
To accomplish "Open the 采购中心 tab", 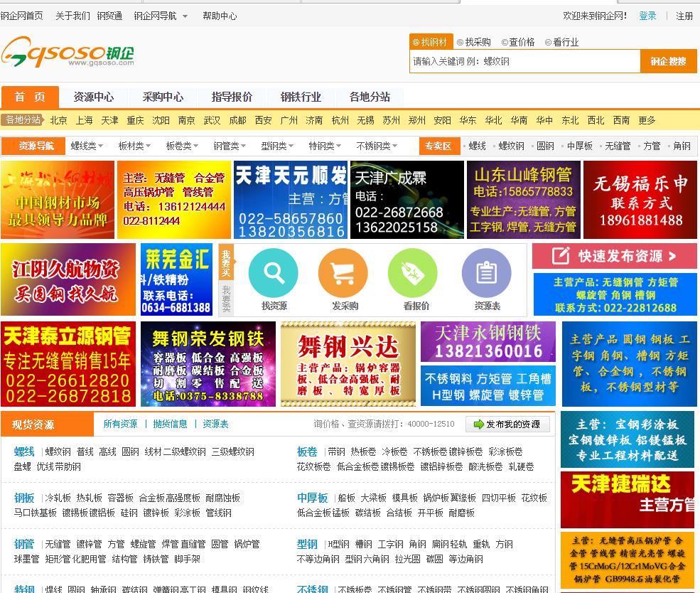I will [x=163, y=97].
